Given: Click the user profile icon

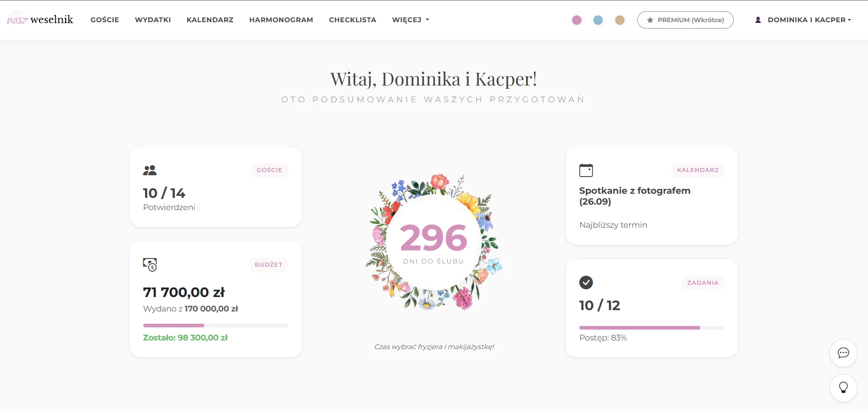Looking at the screenshot, I should click(x=758, y=20).
